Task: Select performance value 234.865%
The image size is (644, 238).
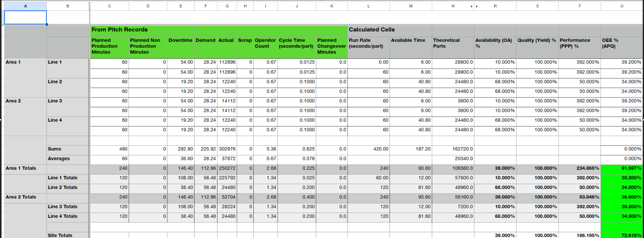Action: click(x=579, y=169)
